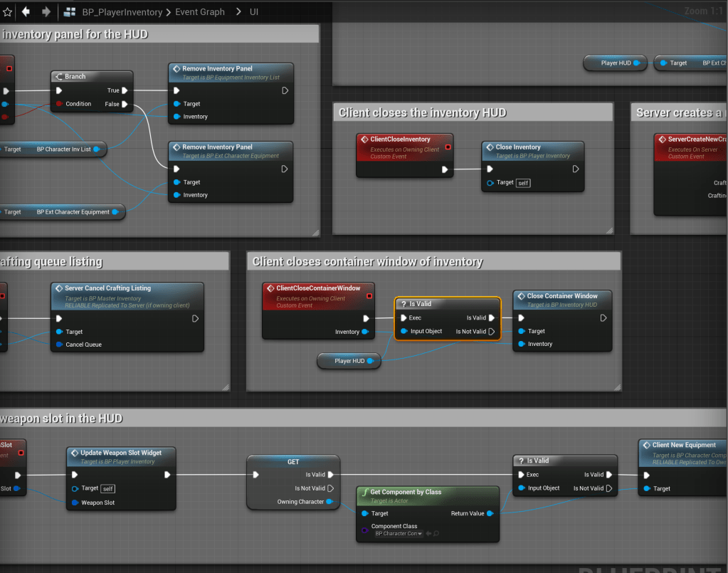Select the weapon slot in the HUD comment
728x573 pixels.
[363, 419]
